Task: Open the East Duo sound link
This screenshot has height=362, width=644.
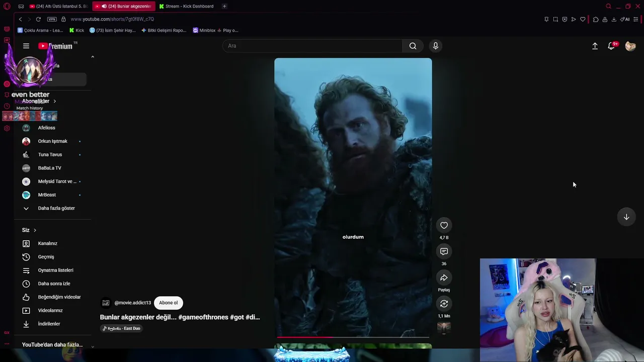Action: pyautogui.click(x=122, y=328)
